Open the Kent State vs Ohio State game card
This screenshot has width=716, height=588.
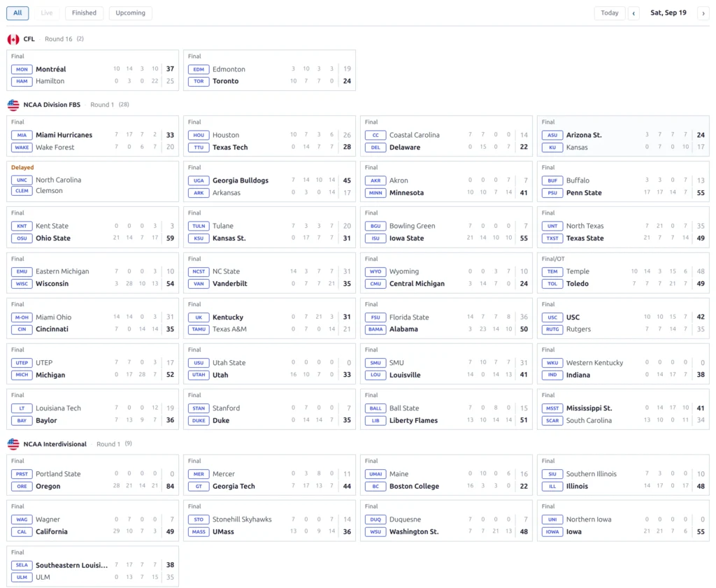[92, 227]
